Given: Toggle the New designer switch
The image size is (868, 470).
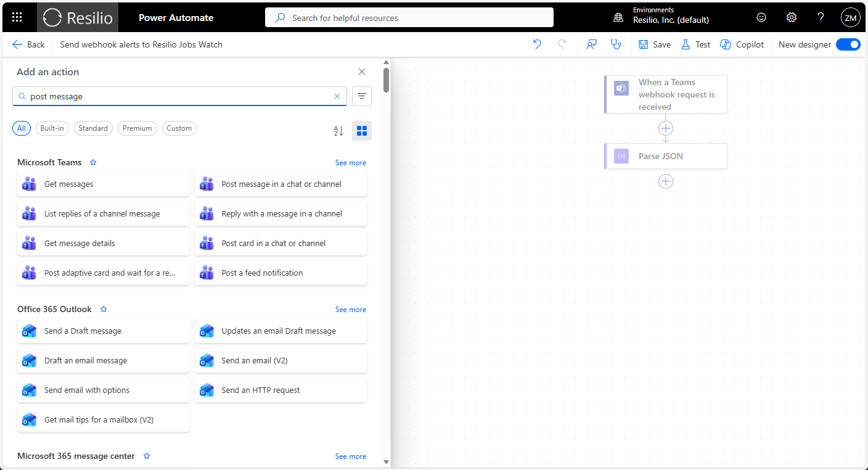Looking at the screenshot, I should (848, 44).
